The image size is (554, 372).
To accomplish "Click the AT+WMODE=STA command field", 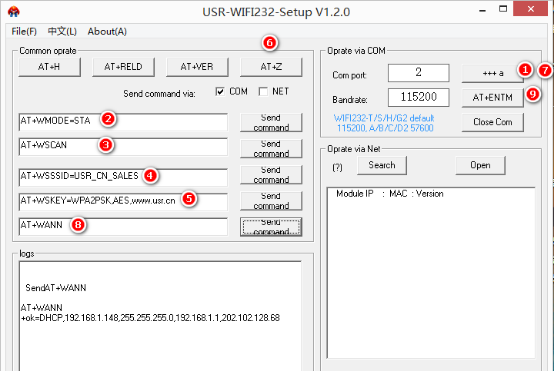I will (123, 122).
